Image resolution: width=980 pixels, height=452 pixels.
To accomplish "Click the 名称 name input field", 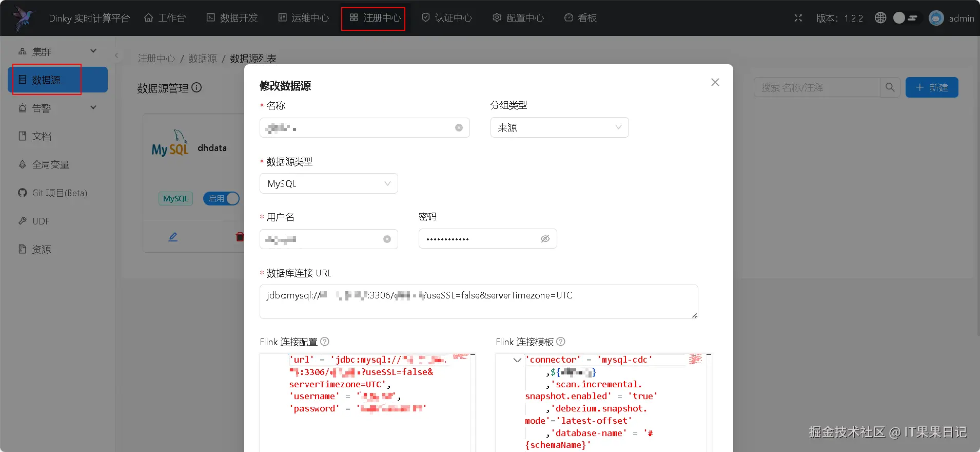I will pyautogui.click(x=364, y=128).
